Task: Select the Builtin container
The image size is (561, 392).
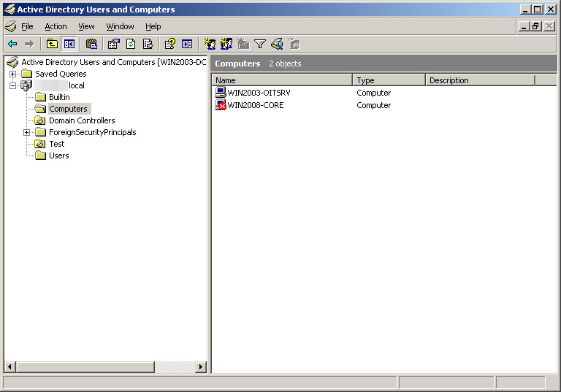Action: coord(59,97)
